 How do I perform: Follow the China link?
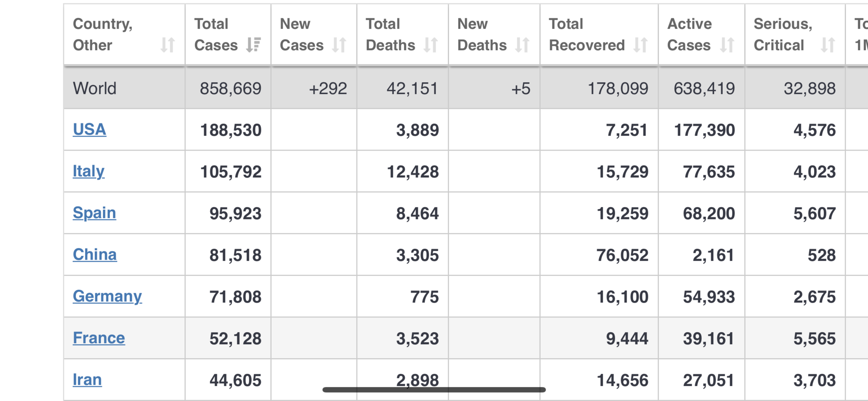pos(95,255)
